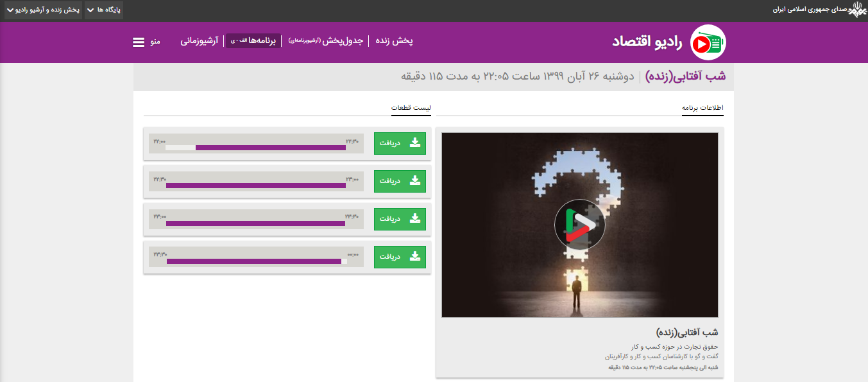Seek within the 23:30–00:00 segment progress bar
This screenshot has height=382, width=868.
click(x=256, y=261)
